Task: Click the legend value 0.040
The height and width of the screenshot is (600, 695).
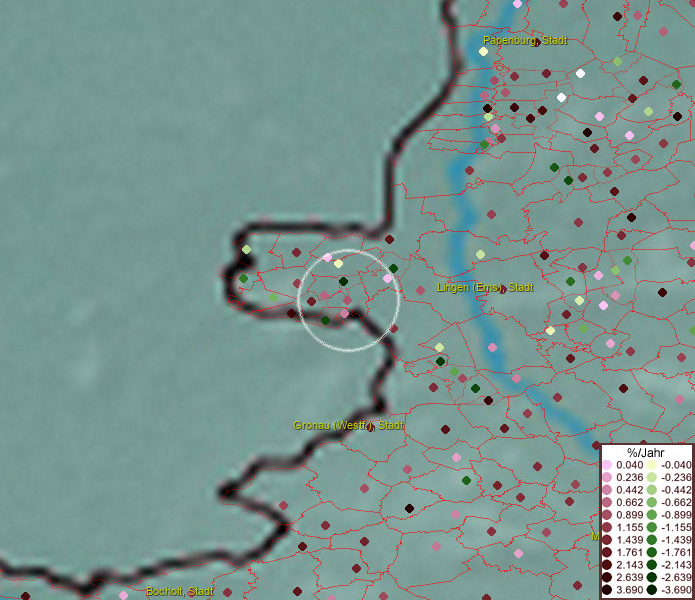Action: click(629, 465)
